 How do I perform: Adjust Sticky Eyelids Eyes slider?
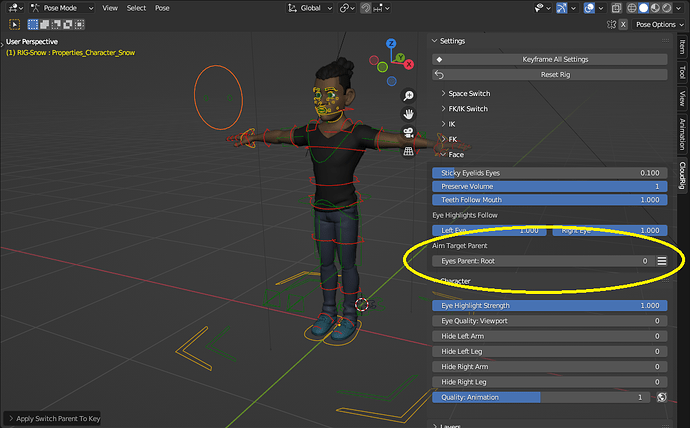[550, 173]
